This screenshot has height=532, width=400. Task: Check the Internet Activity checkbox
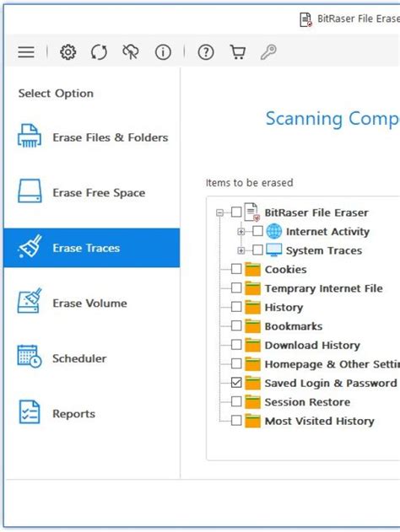coord(257,231)
